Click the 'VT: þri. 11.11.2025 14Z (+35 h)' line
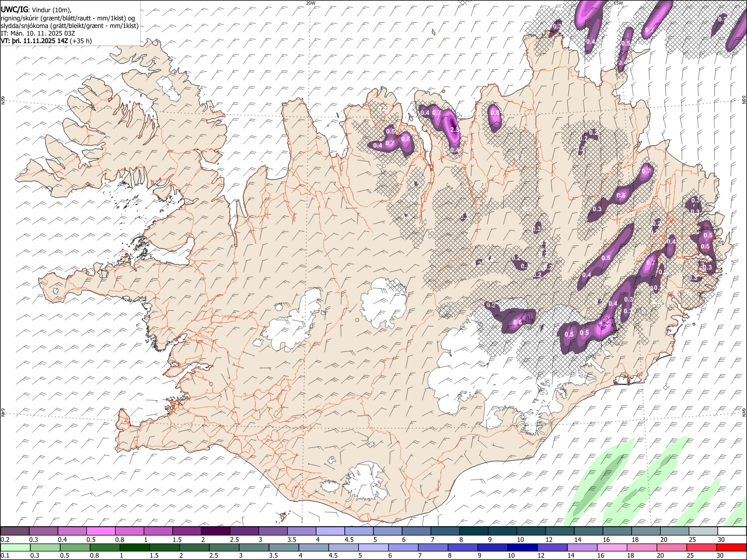This screenshot has width=747, height=560. [46, 41]
